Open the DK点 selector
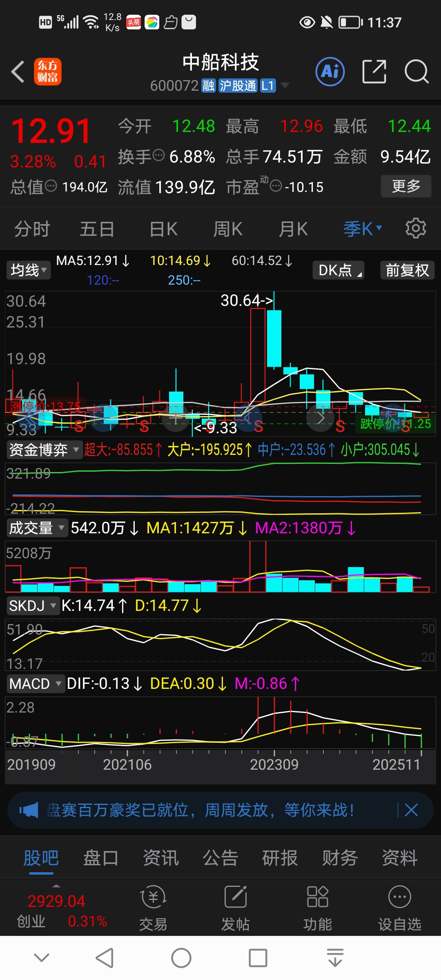 [x=339, y=270]
